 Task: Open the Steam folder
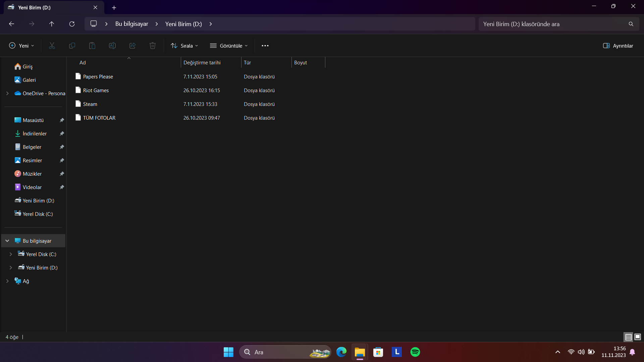(90, 104)
